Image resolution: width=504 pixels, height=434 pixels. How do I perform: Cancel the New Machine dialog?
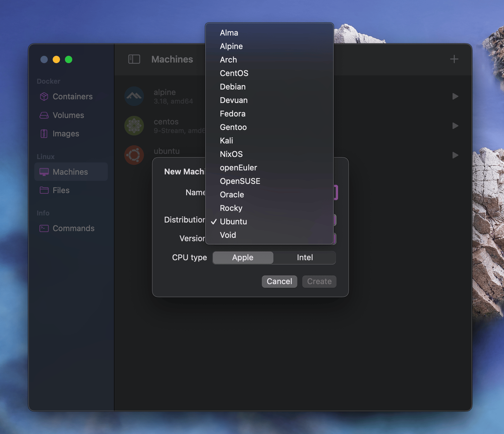[279, 281]
